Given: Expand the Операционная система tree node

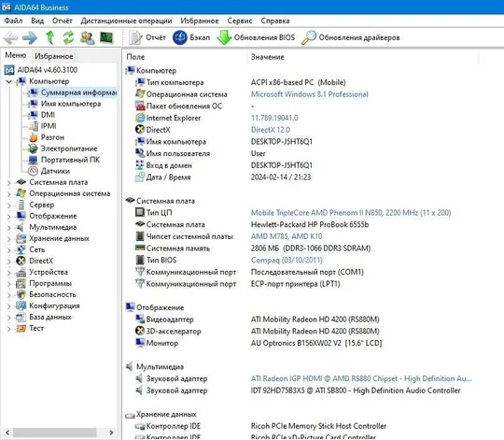Looking at the screenshot, I should click(8, 194).
